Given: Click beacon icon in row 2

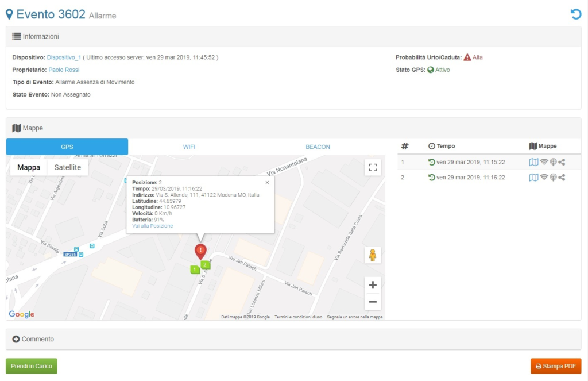Looking at the screenshot, I should 553,177.
